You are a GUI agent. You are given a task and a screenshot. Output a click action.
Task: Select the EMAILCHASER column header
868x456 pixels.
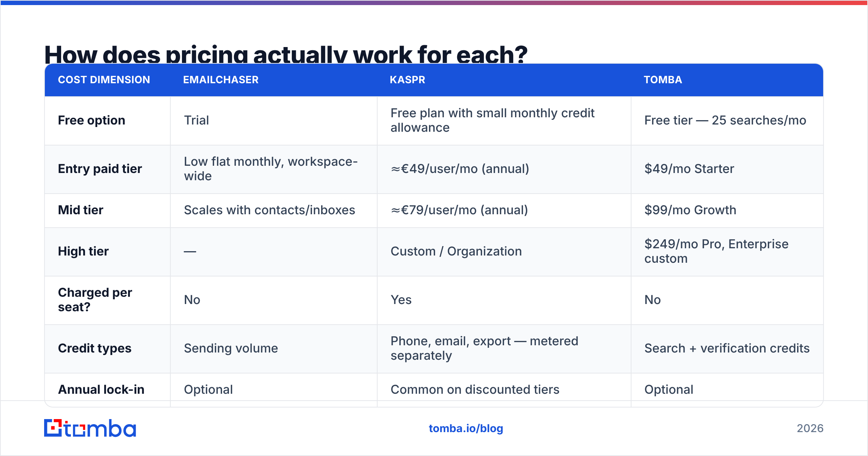click(221, 80)
